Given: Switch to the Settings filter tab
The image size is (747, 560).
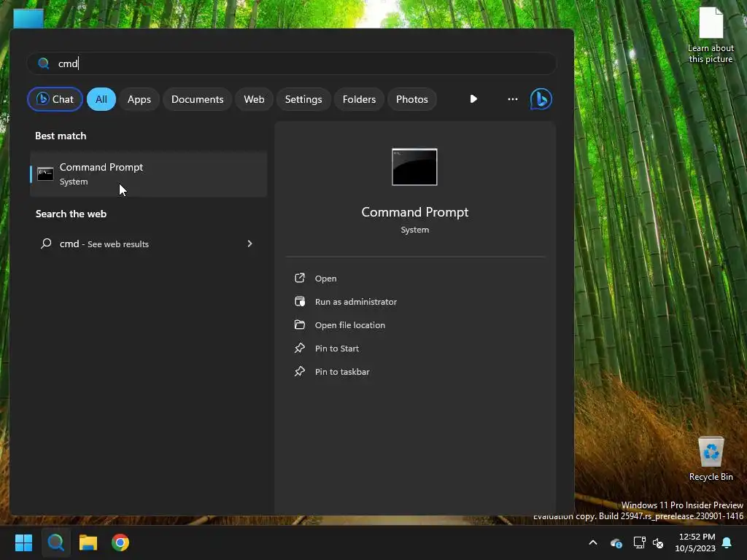Looking at the screenshot, I should tap(303, 99).
